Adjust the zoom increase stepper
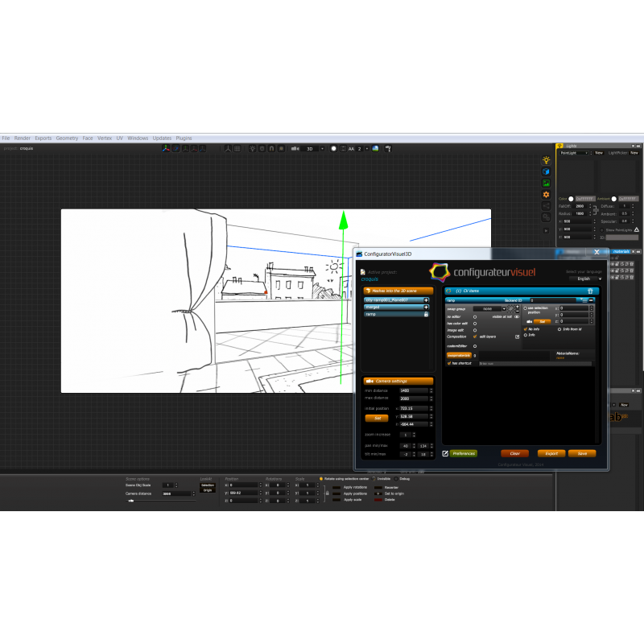Image resolution: width=644 pixels, height=644 pixels. pyautogui.click(x=414, y=435)
